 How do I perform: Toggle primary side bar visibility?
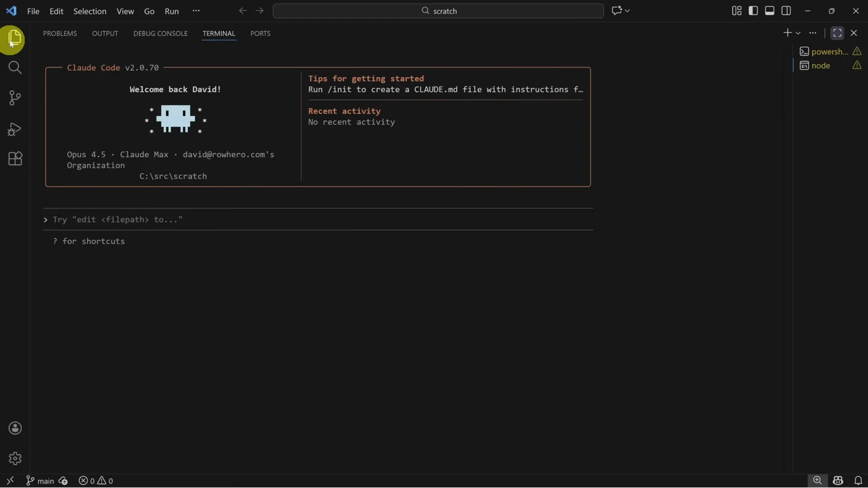click(x=753, y=11)
